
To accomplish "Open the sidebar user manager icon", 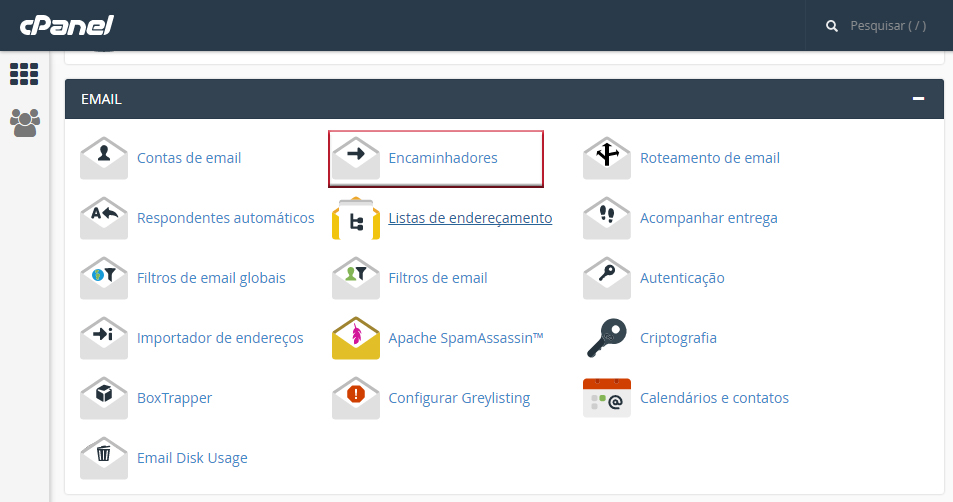I will (x=24, y=123).
